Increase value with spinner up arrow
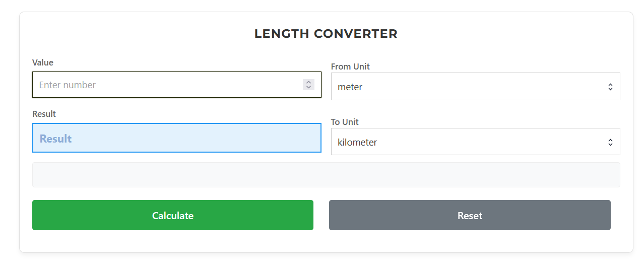 (308, 82)
